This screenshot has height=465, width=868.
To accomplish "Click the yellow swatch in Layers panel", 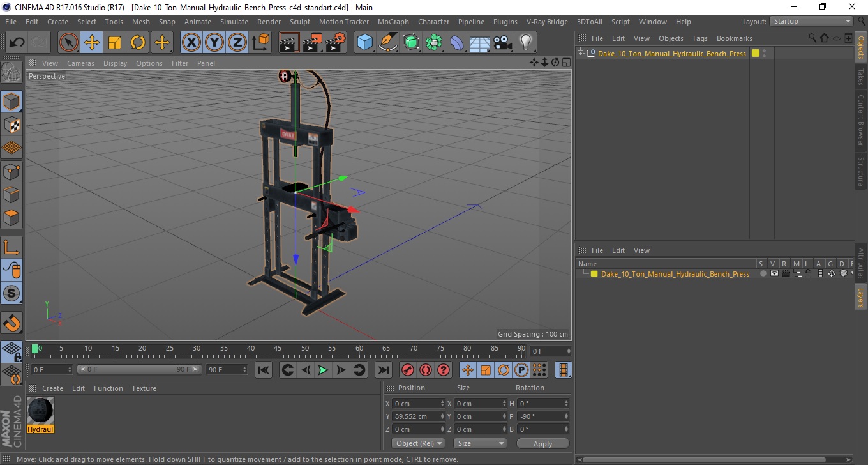I will click(x=594, y=273).
